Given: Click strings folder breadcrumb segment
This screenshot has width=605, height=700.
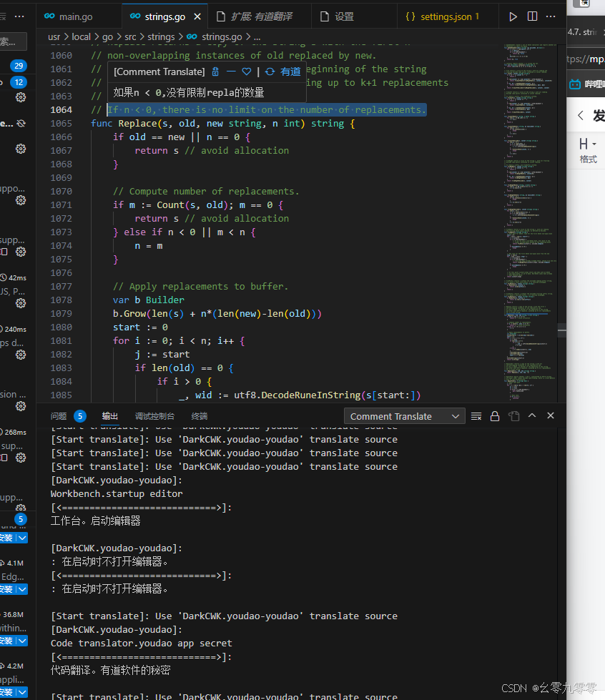Looking at the screenshot, I should 161,36.
